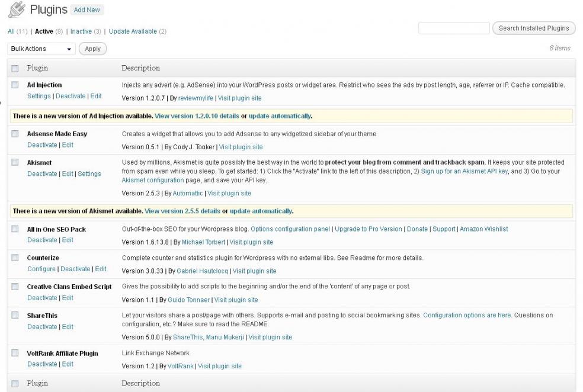Open the Automattic author link
The image size is (583, 392).
click(x=188, y=193)
